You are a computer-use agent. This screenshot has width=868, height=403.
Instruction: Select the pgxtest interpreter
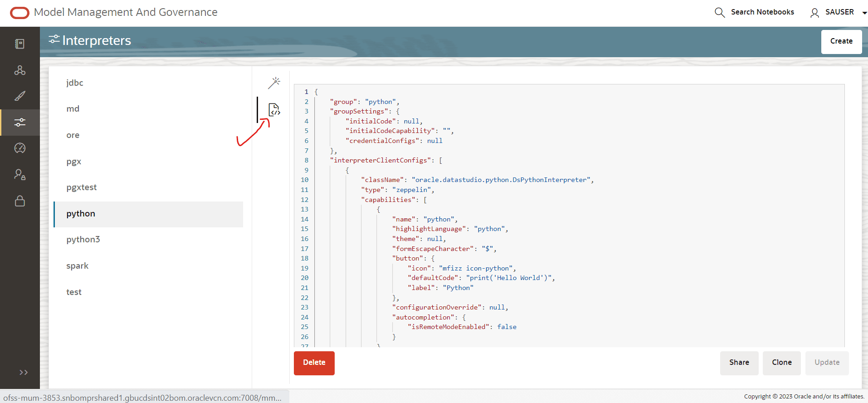click(x=148, y=187)
